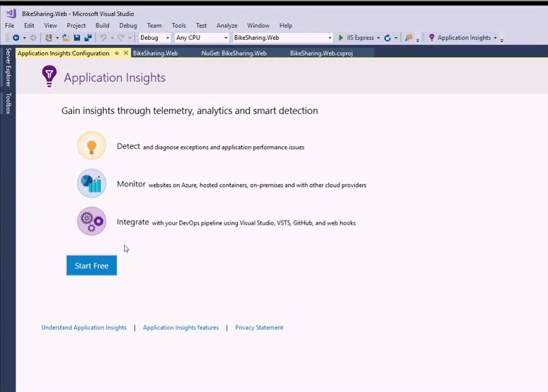
Task: Open the View menu
Action: click(x=50, y=25)
